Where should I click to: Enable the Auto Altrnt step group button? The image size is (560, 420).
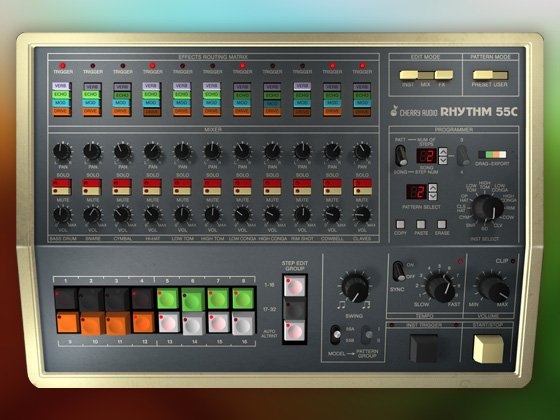coord(295,331)
